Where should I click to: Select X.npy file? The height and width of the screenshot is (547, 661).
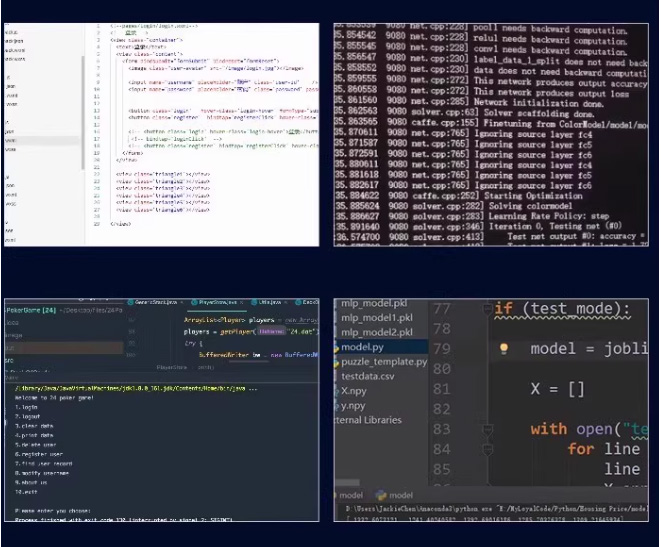[x=352, y=391]
